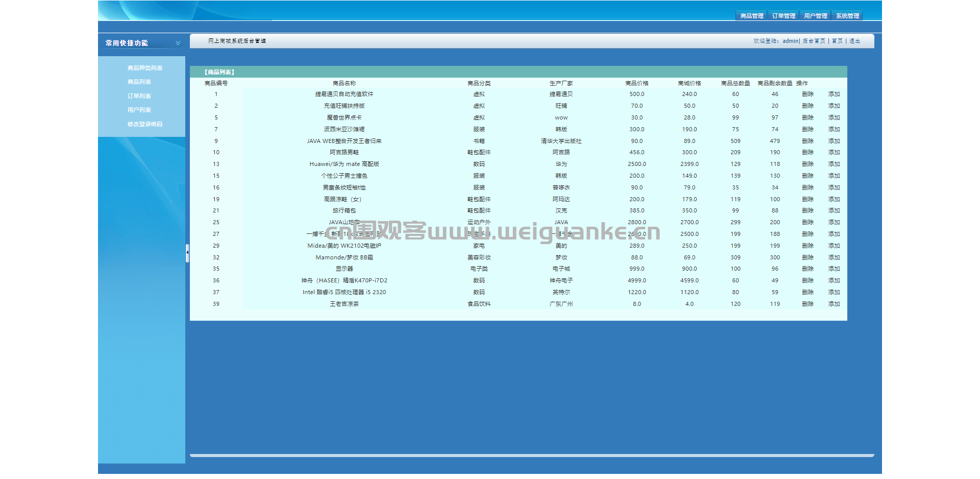Click the admin username link
This screenshot has width=980, height=479.
(790, 41)
